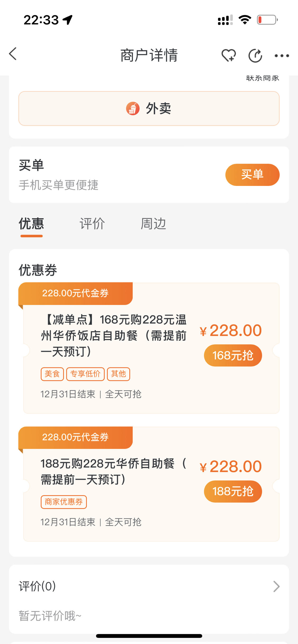Screen dimensions: 298x644
Task: Select the 优惠 tab
Action: pyautogui.click(x=31, y=224)
